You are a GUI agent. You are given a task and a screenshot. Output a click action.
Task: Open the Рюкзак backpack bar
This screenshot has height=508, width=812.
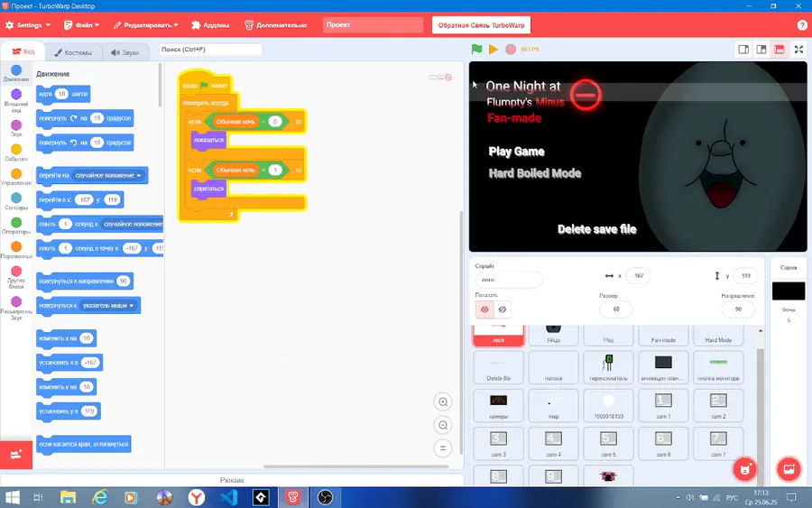point(232,480)
